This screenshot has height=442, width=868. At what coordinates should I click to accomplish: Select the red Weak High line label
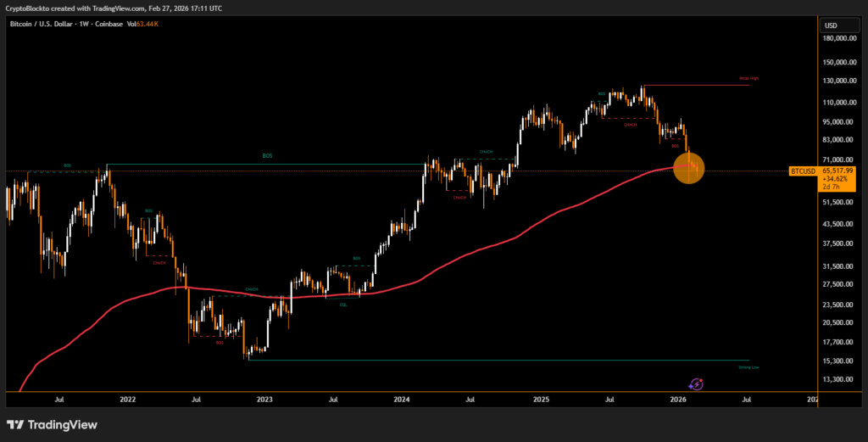click(748, 78)
